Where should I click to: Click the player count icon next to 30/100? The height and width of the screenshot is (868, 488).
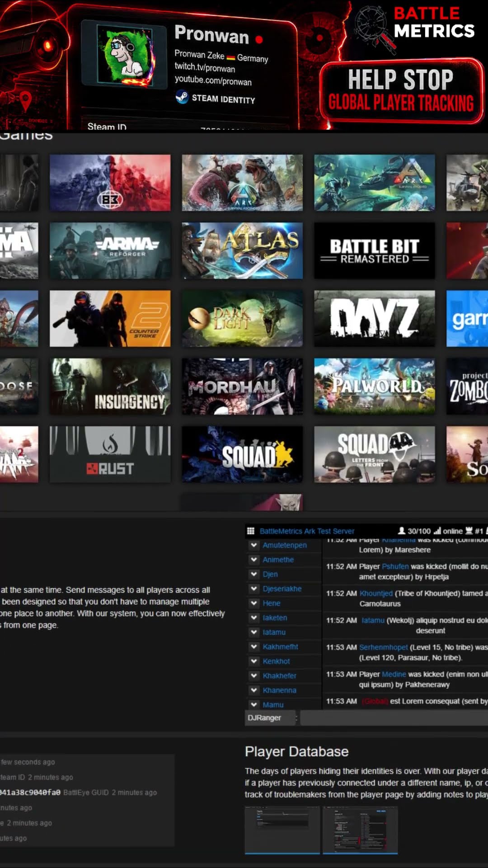click(x=401, y=531)
